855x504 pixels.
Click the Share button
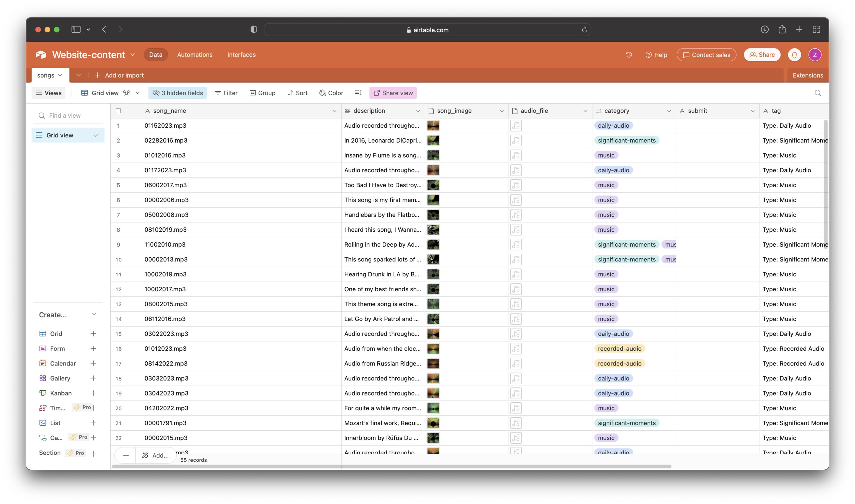click(762, 55)
